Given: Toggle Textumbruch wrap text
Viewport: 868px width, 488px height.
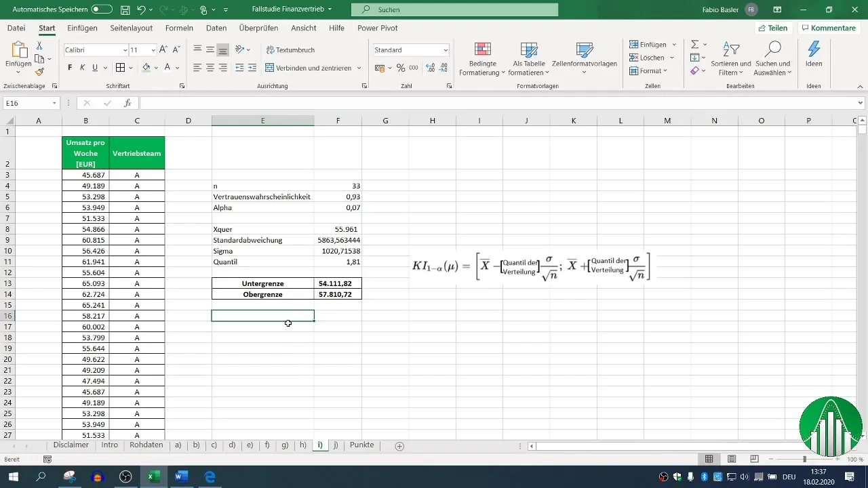Looking at the screenshot, I should click(290, 50).
